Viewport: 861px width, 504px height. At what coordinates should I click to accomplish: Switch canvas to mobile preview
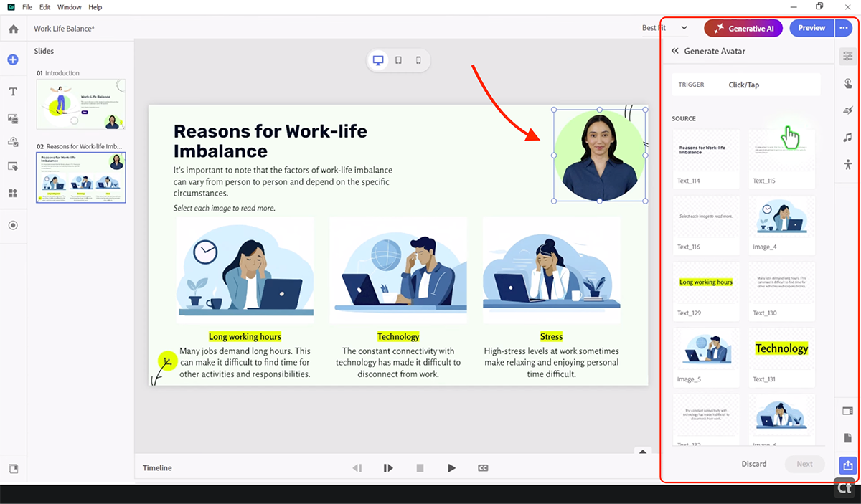tap(418, 60)
